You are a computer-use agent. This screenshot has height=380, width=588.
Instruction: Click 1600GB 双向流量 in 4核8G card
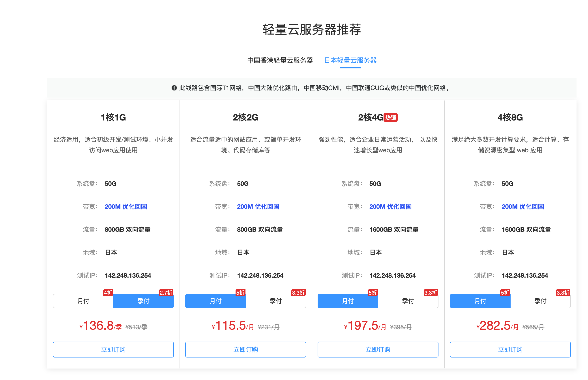point(526,230)
